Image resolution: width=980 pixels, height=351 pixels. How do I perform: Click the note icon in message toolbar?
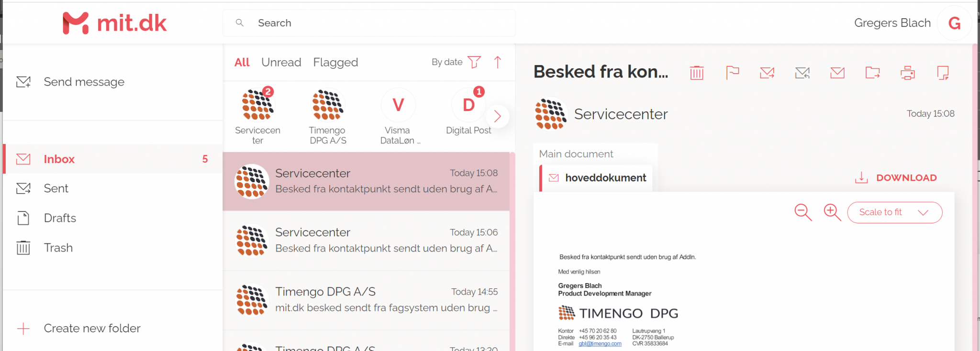pos(943,73)
